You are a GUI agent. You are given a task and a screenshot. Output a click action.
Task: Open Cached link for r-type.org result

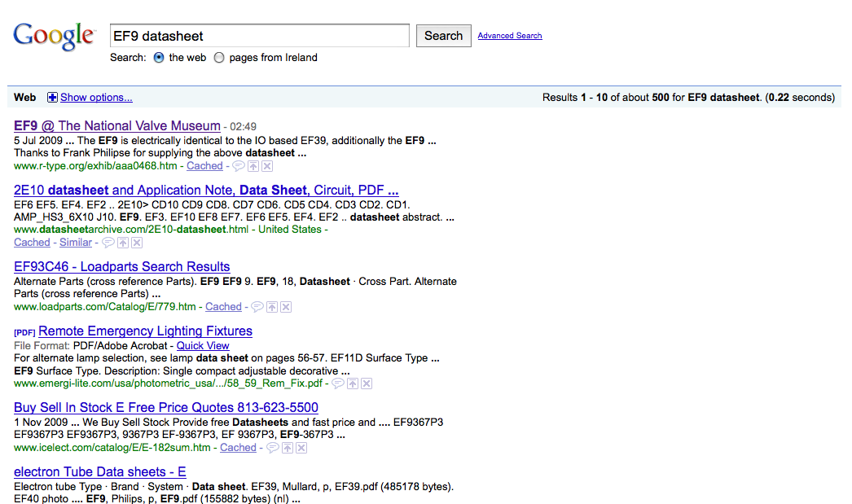[x=204, y=166]
